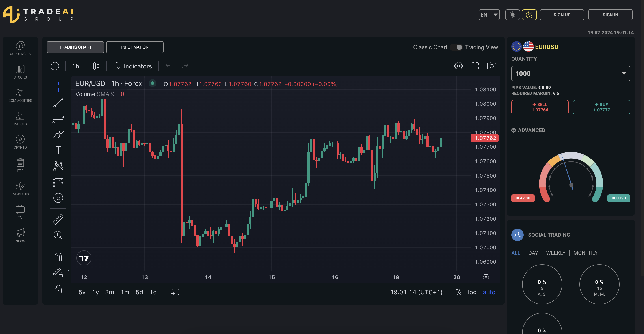The height and width of the screenshot is (334, 644).
Task: Buy EURUSD at 1.07777
Action: [601, 107]
